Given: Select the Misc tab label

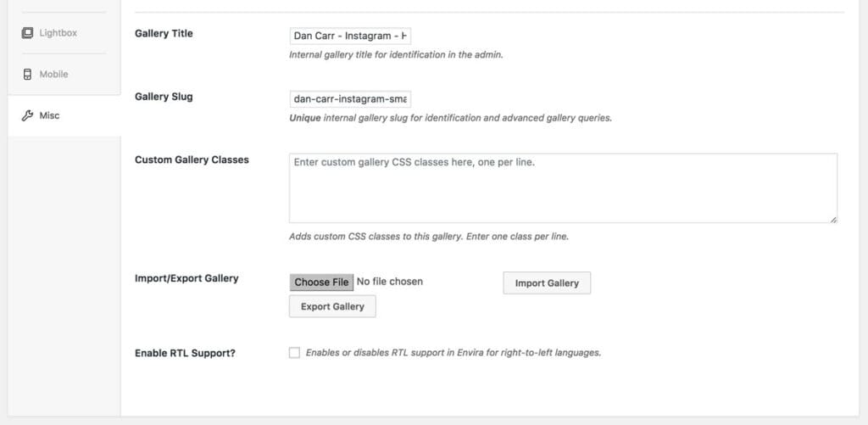Looking at the screenshot, I should point(49,116).
